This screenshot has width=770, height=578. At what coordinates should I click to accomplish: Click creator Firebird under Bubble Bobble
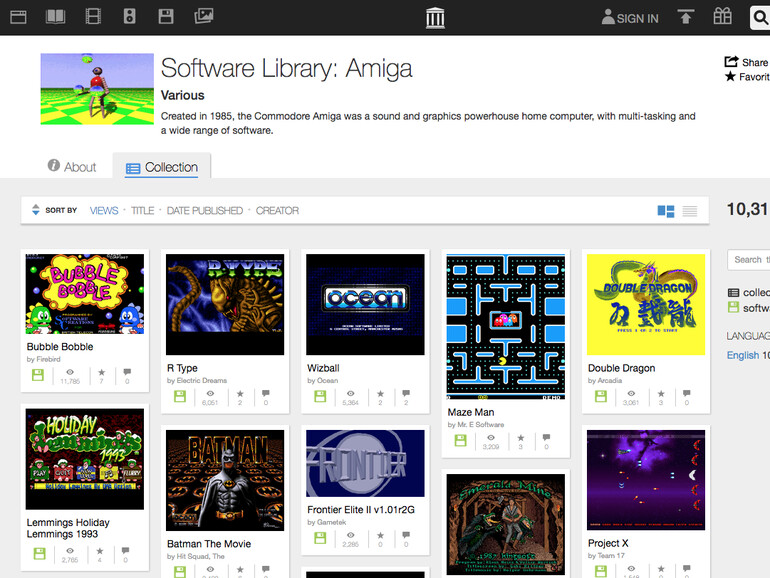[48, 359]
